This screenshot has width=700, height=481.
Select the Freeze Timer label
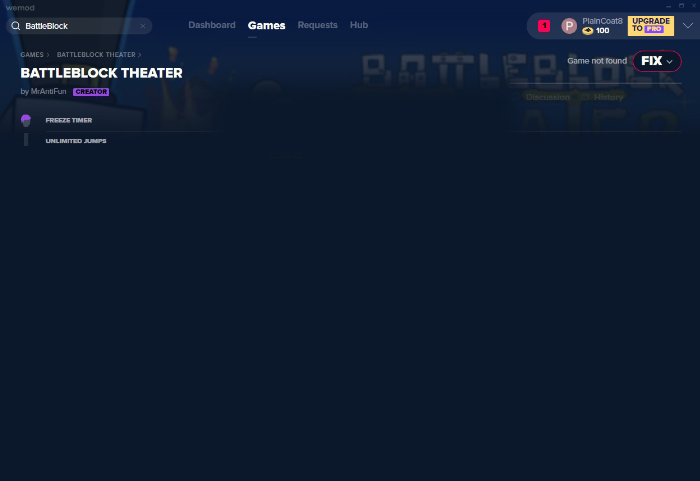(x=69, y=120)
